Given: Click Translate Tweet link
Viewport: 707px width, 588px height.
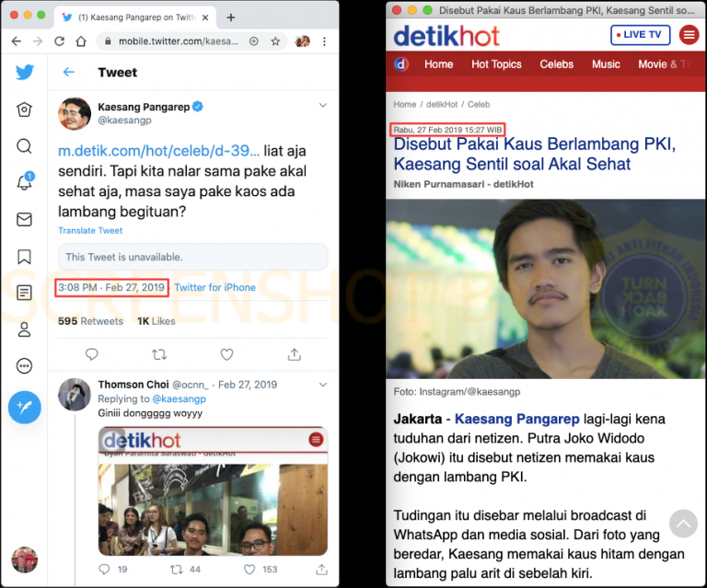Looking at the screenshot, I should (90, 231).
